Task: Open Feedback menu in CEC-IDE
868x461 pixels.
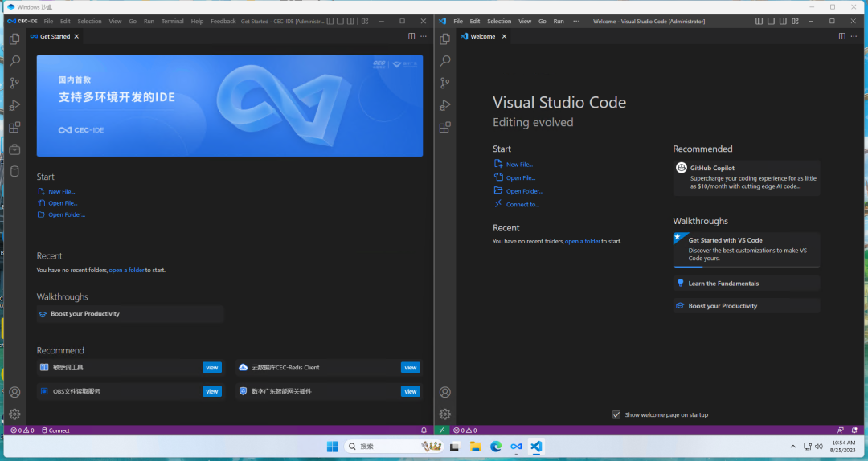Action: coord(223,21)
